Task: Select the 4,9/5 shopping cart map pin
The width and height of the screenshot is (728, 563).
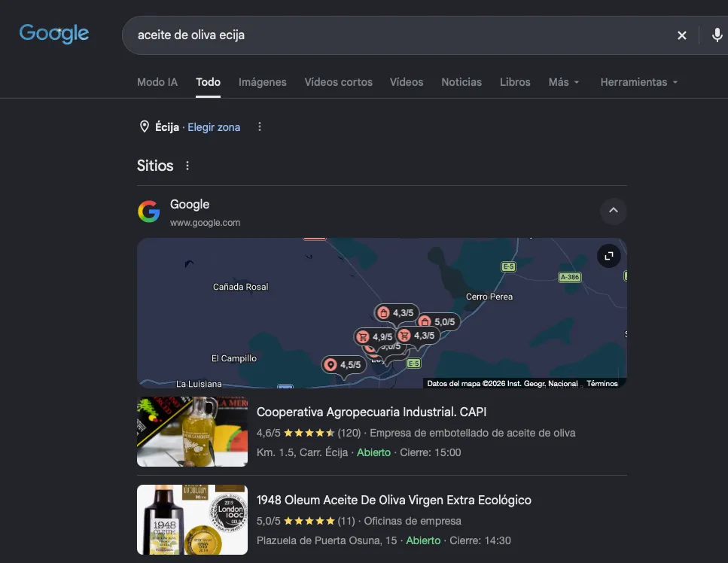Action: tap(376, 337)
